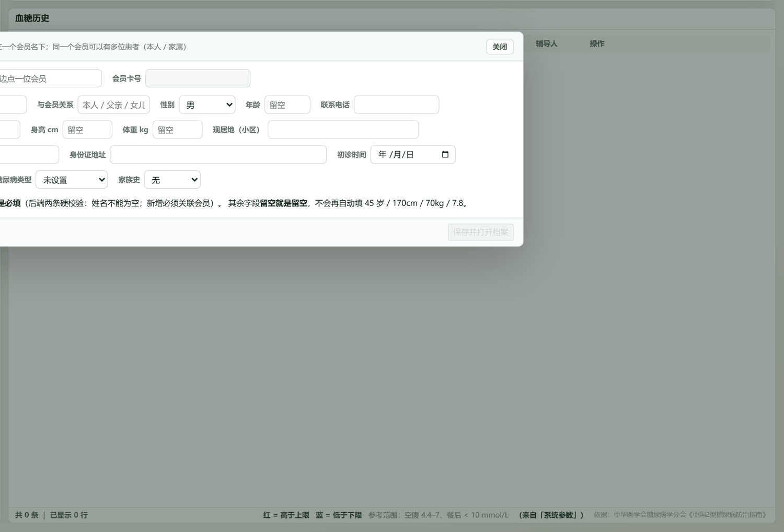784x532 pixels.
Task: Click the 蓝 = 低于下限 legend
Action: point(339,515)
